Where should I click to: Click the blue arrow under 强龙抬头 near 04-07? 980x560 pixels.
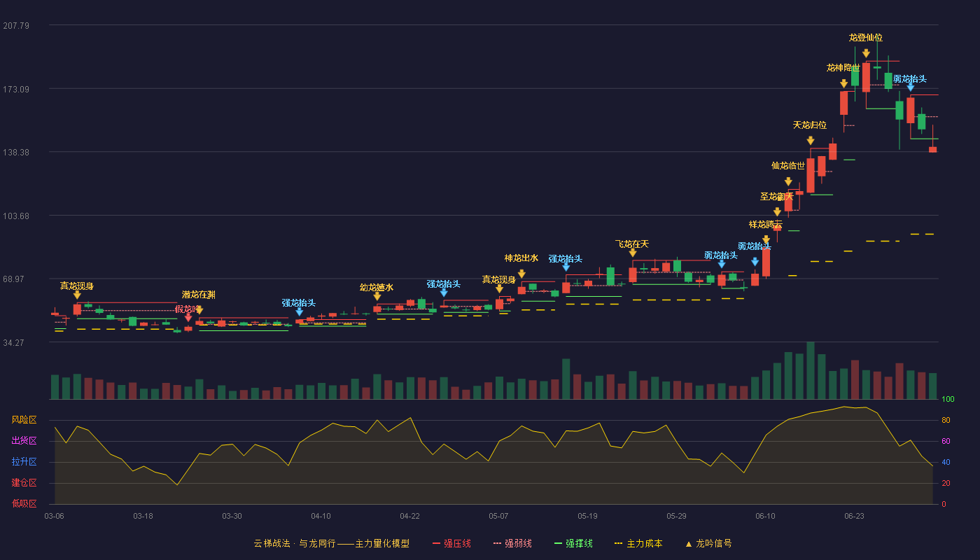[x=299, y=311]
